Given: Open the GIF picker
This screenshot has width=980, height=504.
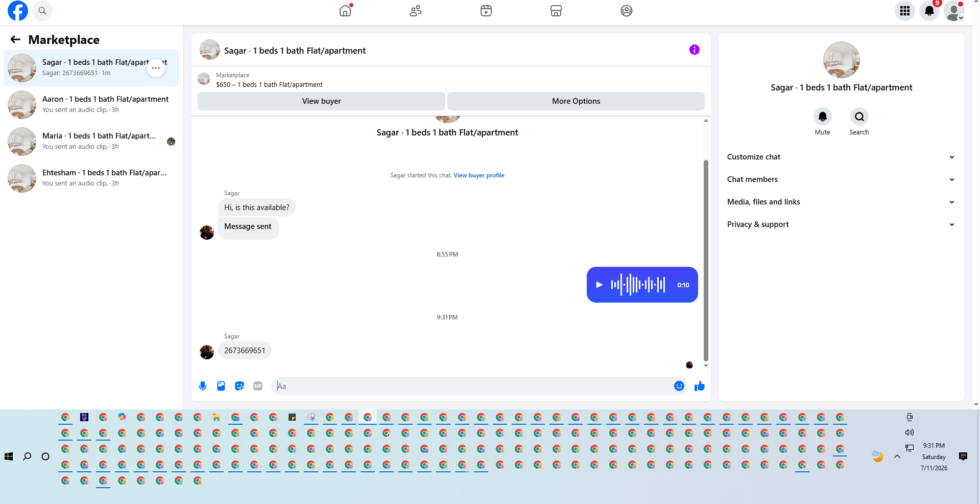Looking at the screenshot, I should (258, 386).
